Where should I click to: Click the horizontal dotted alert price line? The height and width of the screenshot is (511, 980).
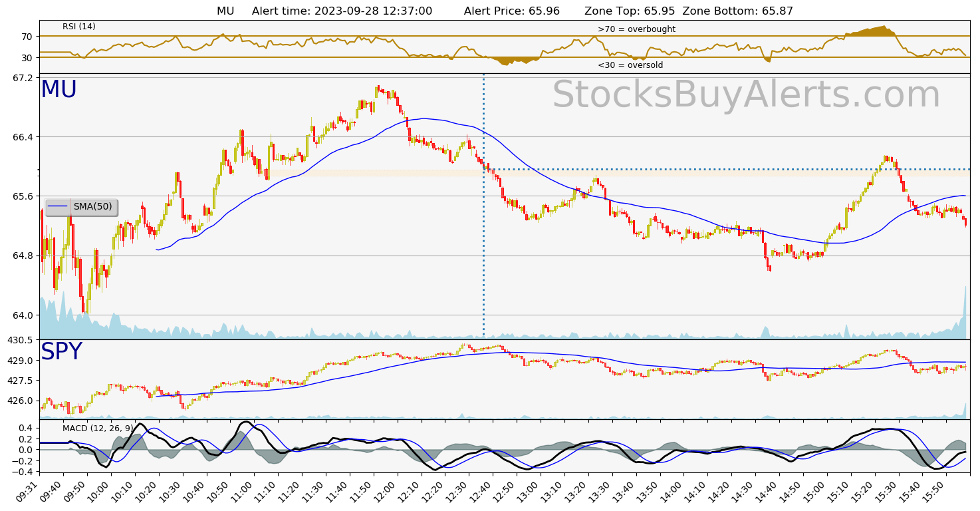(x=726, y=169)
